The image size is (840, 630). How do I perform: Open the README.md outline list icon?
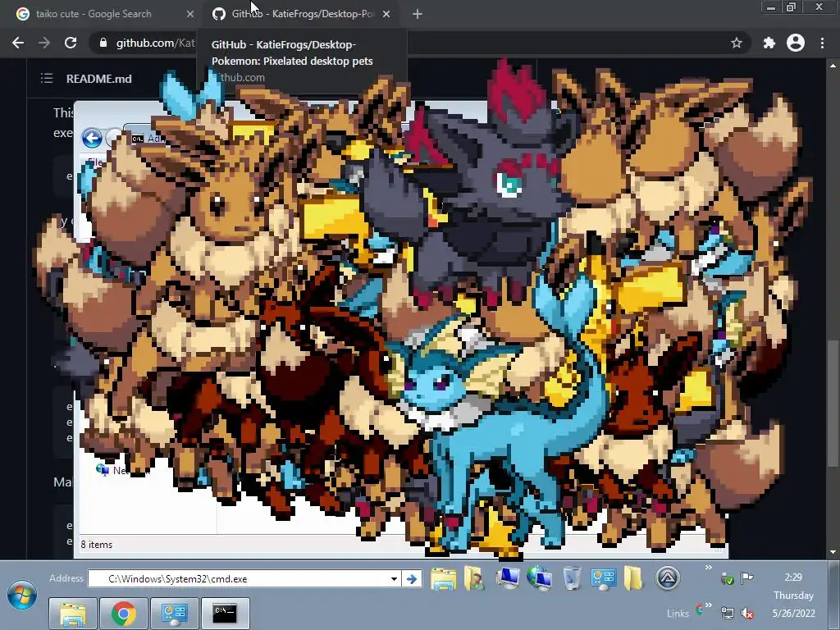point(47,79)
